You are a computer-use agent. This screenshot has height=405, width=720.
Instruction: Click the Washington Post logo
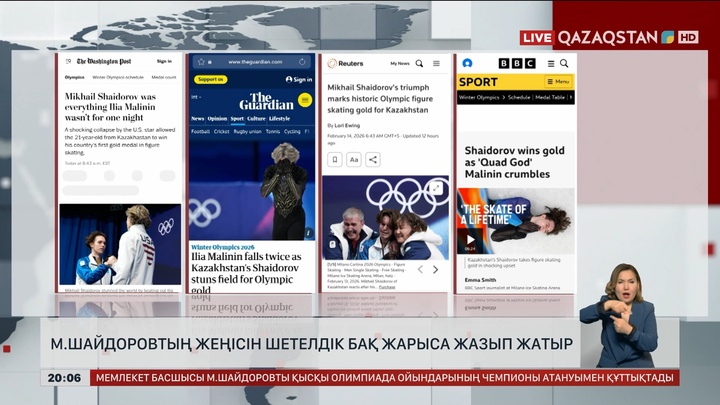104,61
